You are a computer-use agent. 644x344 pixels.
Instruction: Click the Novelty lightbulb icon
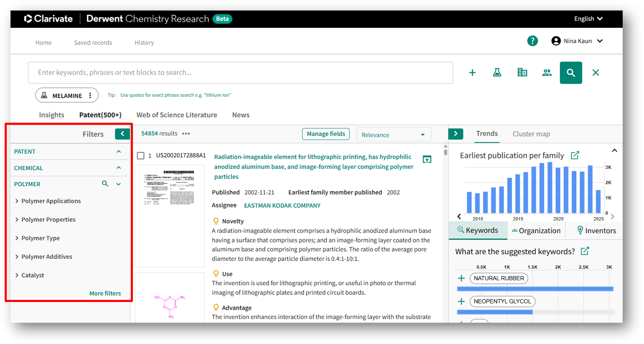pos(216,221)
